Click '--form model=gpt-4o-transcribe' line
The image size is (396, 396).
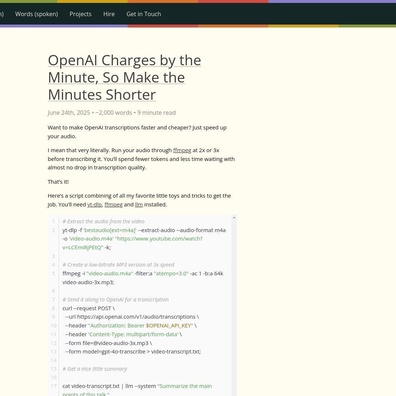click(x=133, y=351)
